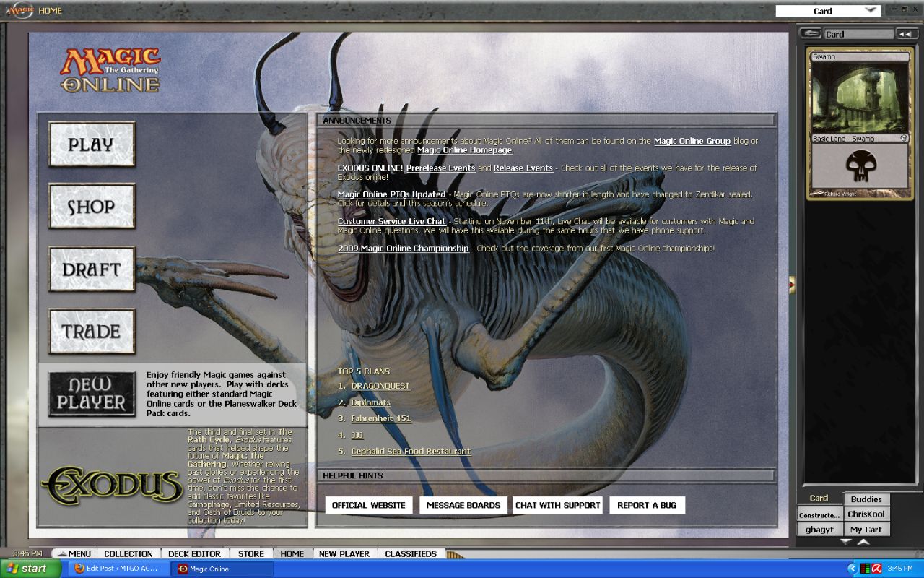Click the Exodus set logo
Screen dimensions: 924x578
coord(112,486)
